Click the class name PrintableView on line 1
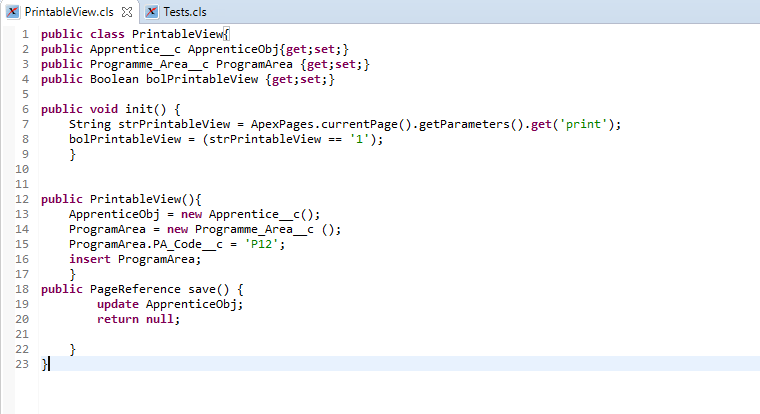The image size is (760, 414). (x=177, y=34)
